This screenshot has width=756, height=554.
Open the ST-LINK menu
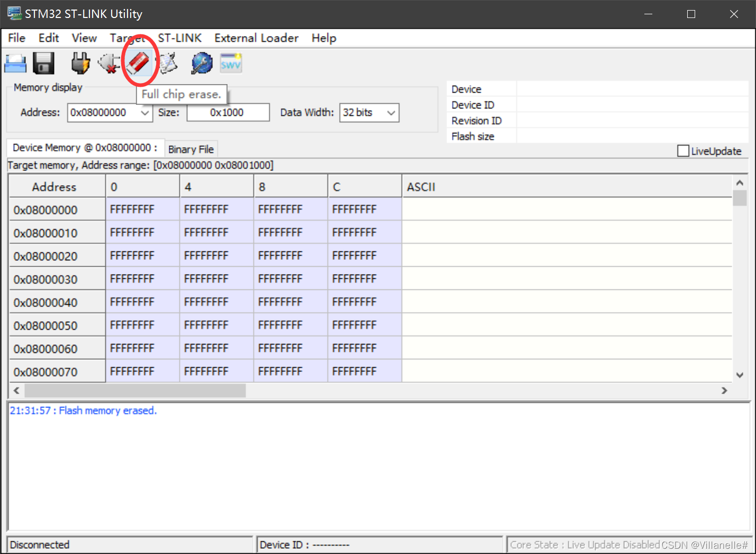click(180, 38)
